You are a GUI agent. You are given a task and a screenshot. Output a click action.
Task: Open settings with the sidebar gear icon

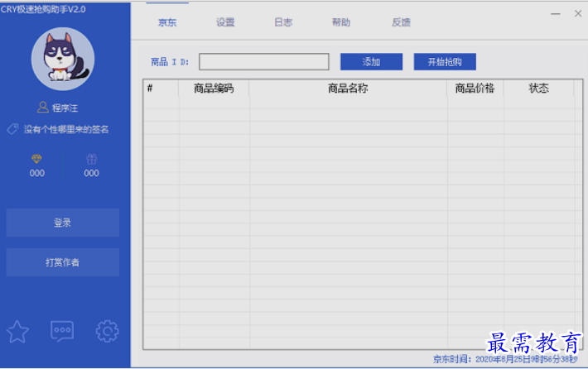pyautogui.click(x=108, y=331)
